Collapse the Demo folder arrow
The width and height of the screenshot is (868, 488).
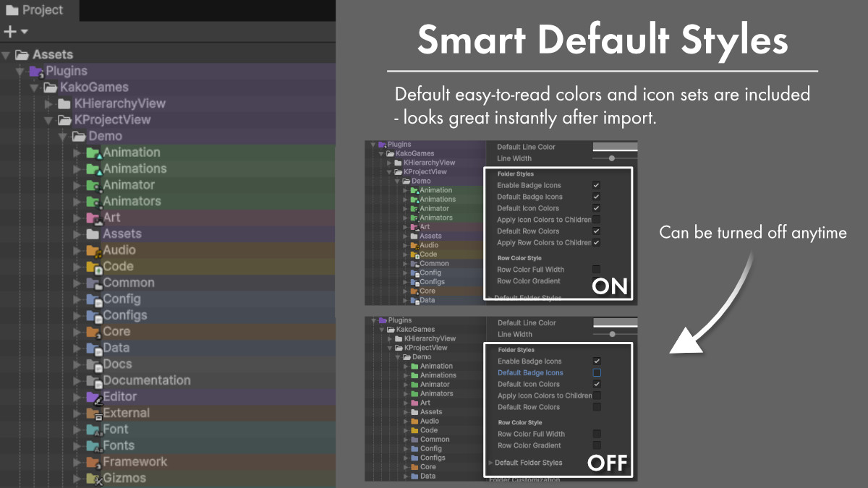[63, 136]
